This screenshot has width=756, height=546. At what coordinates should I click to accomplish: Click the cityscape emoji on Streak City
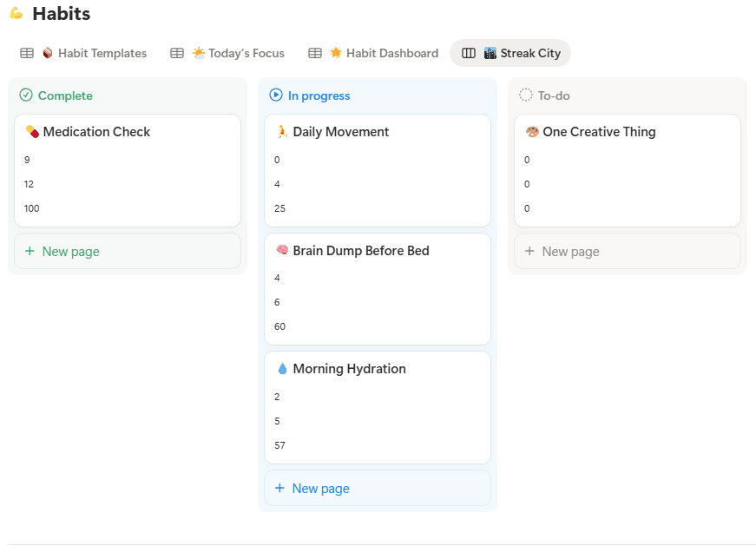click(490, 53)
